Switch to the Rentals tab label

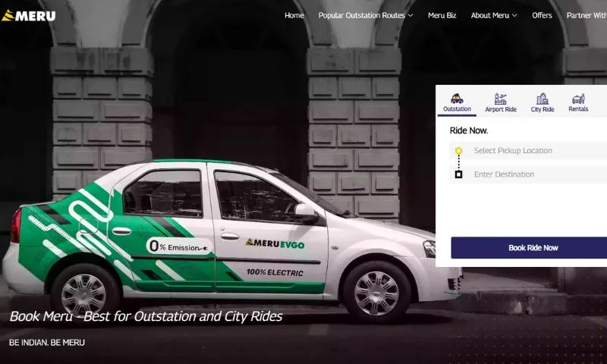pyautogui.click(x=578, y=109)
